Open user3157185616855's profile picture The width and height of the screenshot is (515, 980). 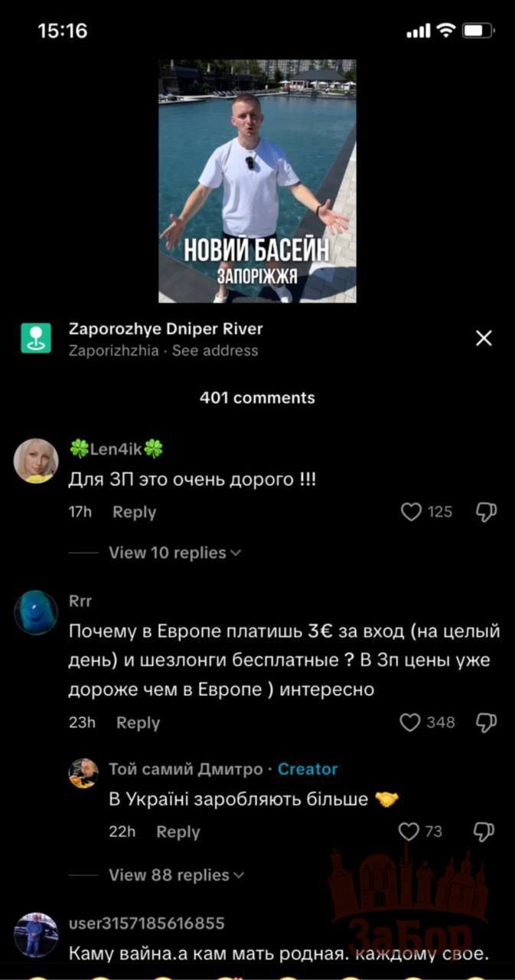click(x=36, y=935)
